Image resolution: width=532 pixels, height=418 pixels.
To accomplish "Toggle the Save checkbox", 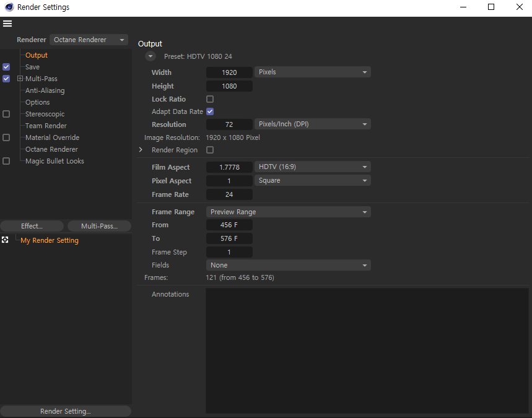I will click(x=6, y=67).
